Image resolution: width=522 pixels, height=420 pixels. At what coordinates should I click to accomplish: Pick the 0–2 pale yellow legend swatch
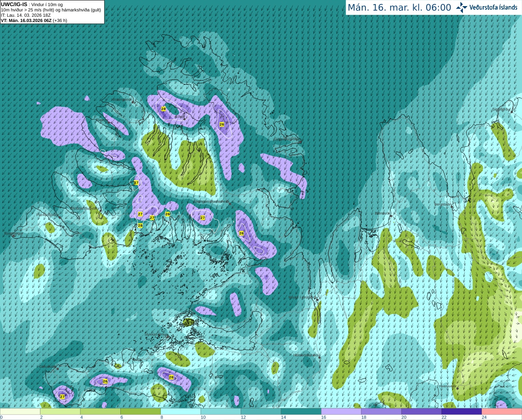[20, 411]
